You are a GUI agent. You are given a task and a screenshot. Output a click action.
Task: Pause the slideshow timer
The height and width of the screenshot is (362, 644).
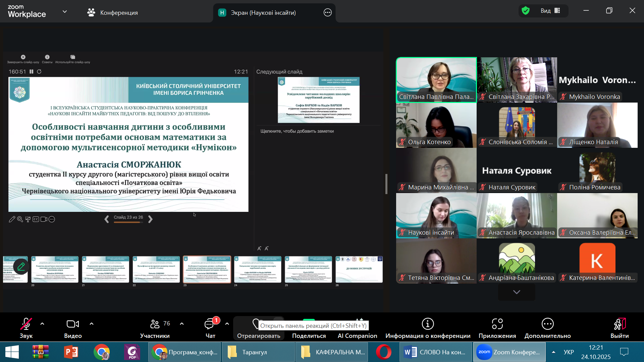tap(32, 71)
